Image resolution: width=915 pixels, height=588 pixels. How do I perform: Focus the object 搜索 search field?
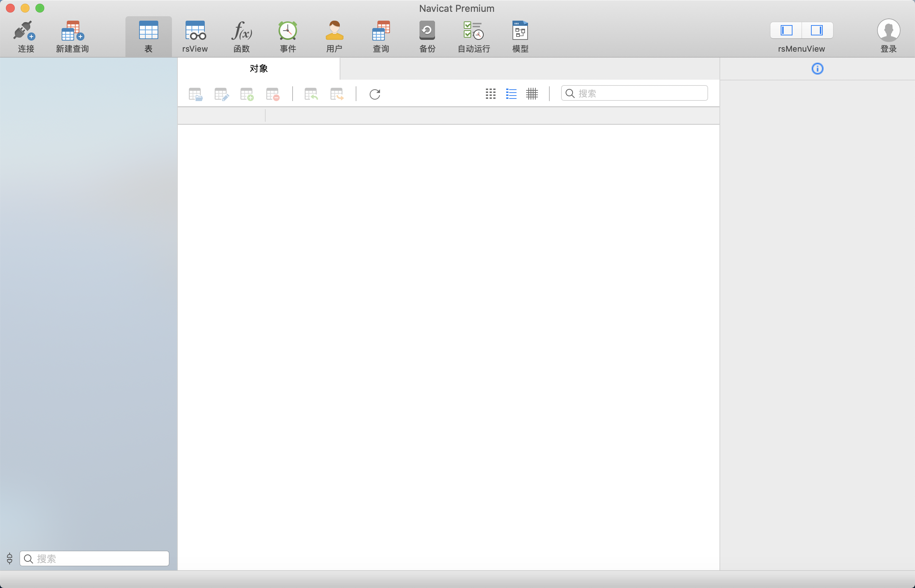pyautogui.click(x=640, y=94)
